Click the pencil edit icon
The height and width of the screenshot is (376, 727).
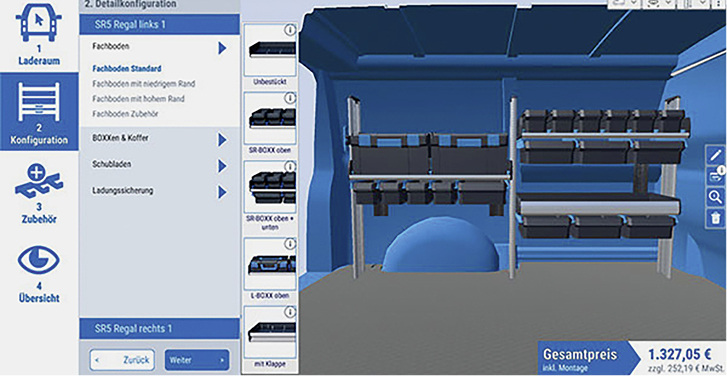716,155
